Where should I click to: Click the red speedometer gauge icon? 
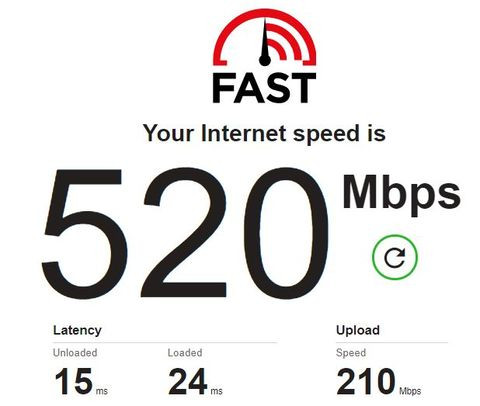(x=264, y=37)
